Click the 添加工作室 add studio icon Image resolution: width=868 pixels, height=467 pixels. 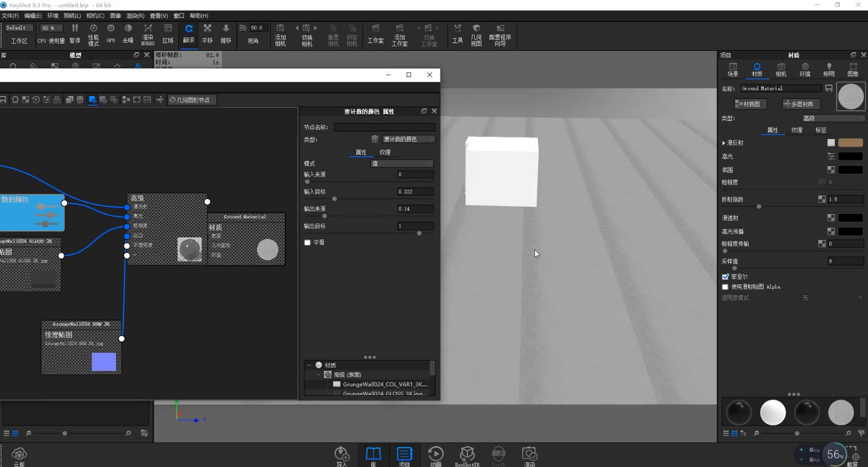tap(399, 28)
